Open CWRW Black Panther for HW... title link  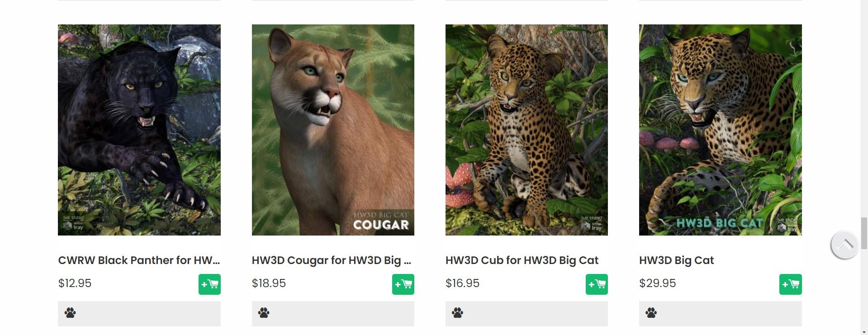click(139, 260)
